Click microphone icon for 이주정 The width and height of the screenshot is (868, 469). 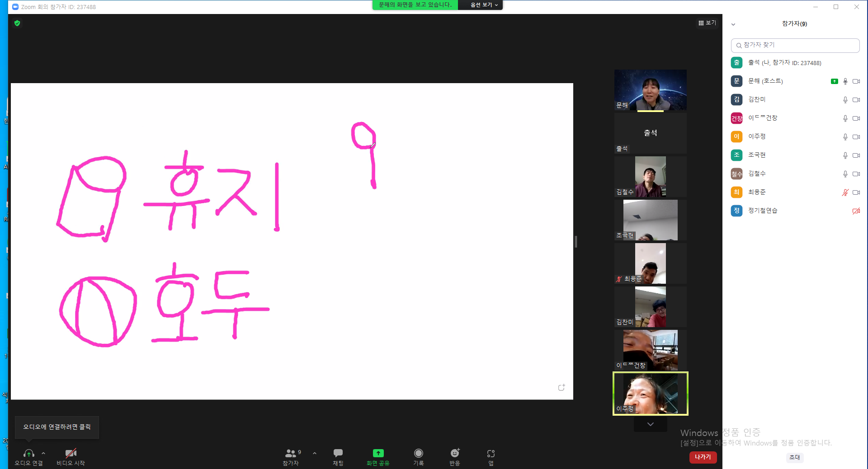coord(845,137)
